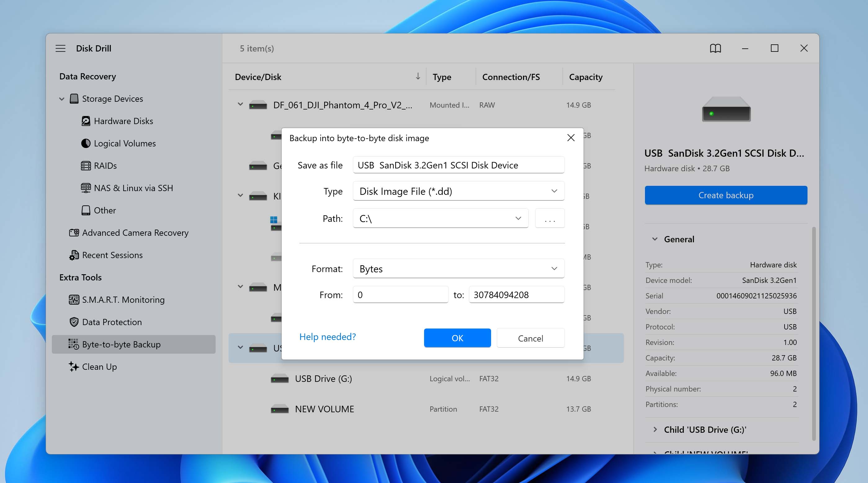Open the Path dropdown showing C:\
This screenshot has height=483, width=868.
click(x=441, y=218)
